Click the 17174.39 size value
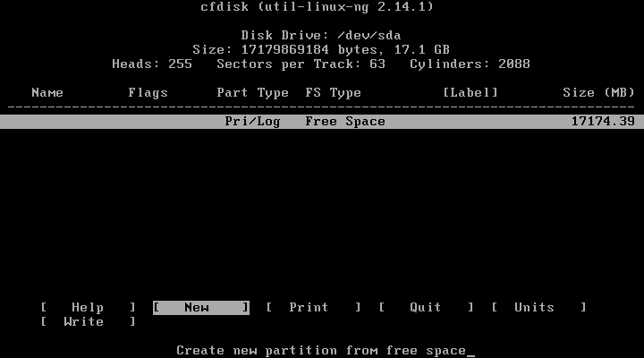Viewport: 644px width, 358px height. click(603, 122)
